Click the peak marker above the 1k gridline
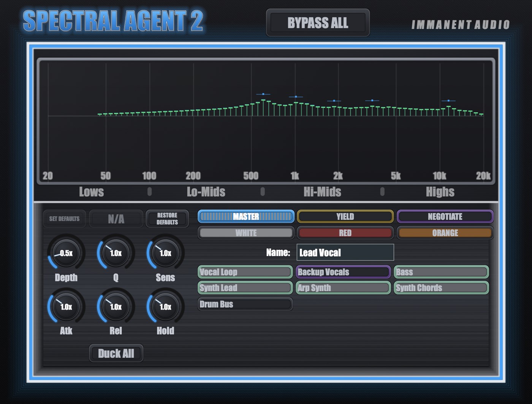Image resolution: width=532 pixels, height=404 pixels. [296, 97]
